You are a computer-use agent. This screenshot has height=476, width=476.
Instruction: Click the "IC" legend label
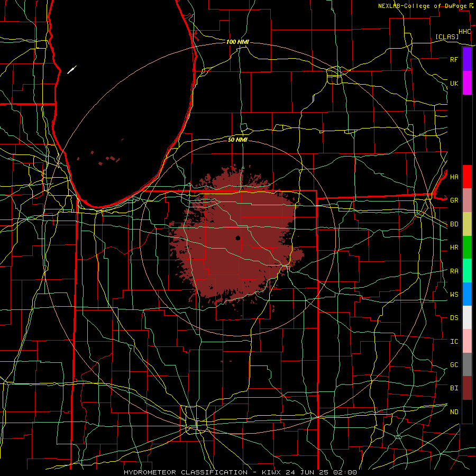coord(454,342)
